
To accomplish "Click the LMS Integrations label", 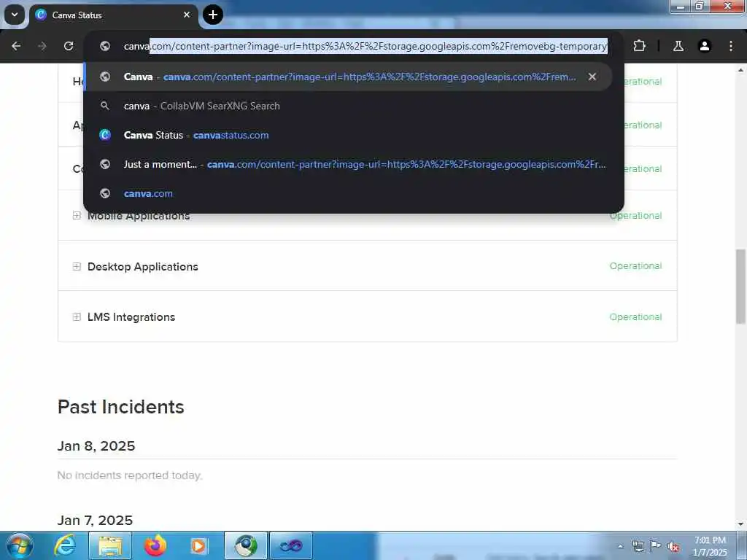I will 131,317.
